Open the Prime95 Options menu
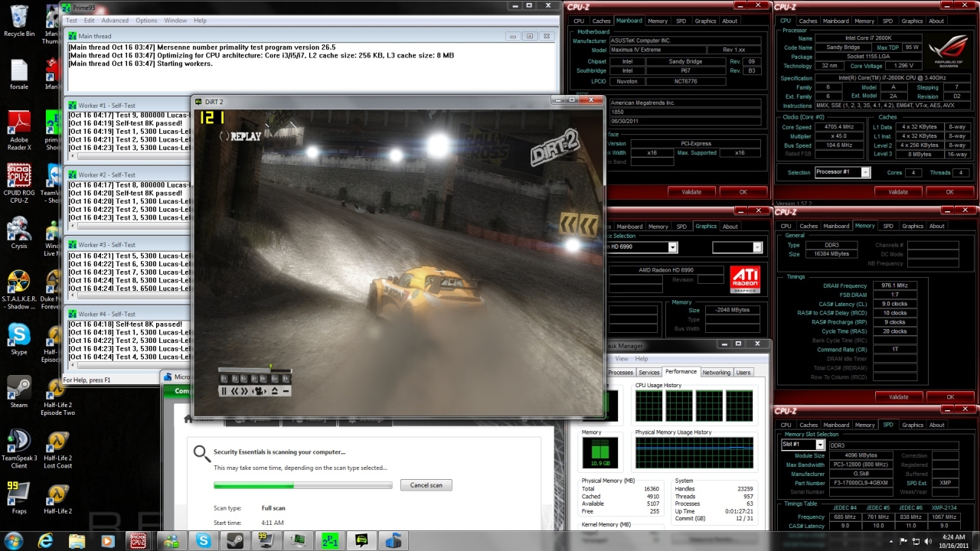This screenshot has height=551, width=980. (x=146, y=21)
